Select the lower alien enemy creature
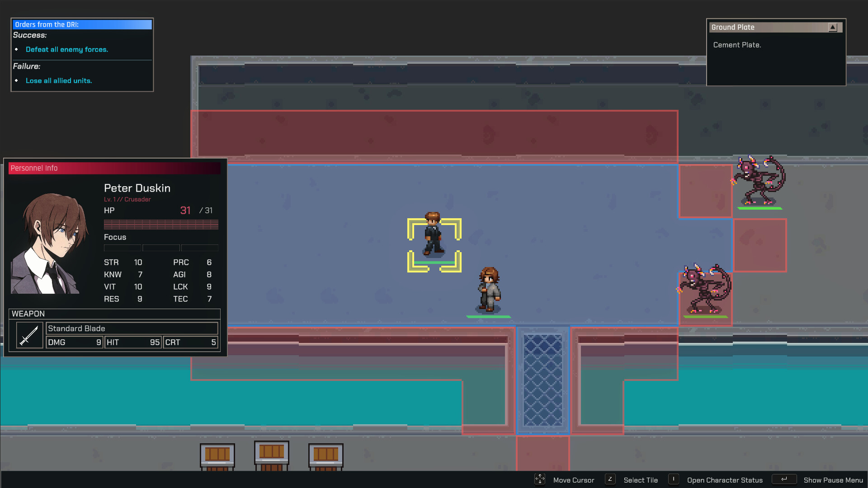Viewport: 868px width, 488px height. coord(705,289)
